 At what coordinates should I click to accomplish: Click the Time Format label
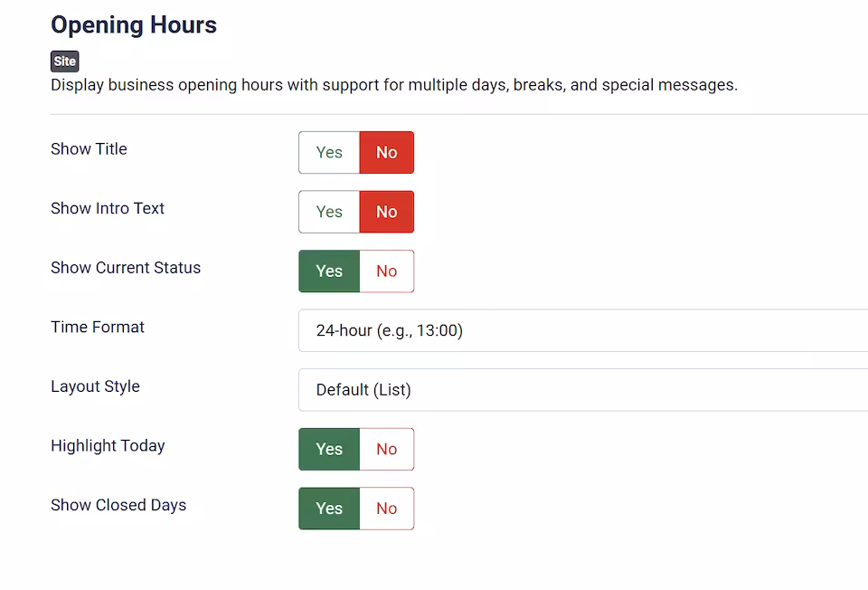pos(98,328)
